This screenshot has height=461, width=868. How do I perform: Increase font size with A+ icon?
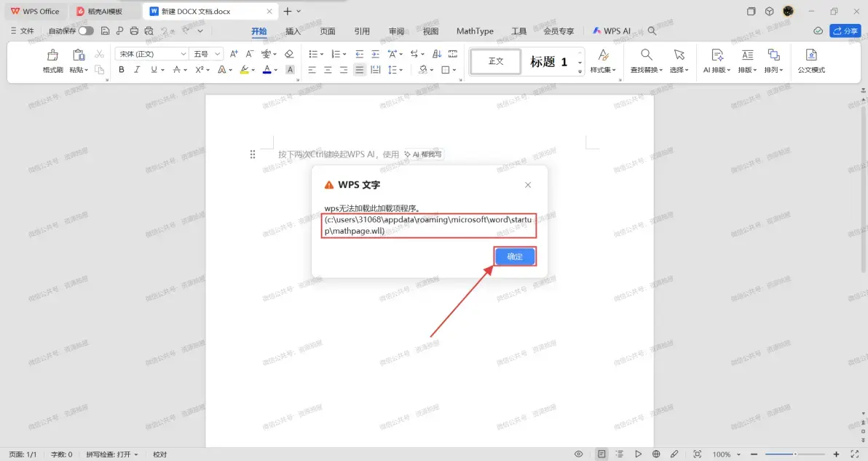tap(234, 54)
